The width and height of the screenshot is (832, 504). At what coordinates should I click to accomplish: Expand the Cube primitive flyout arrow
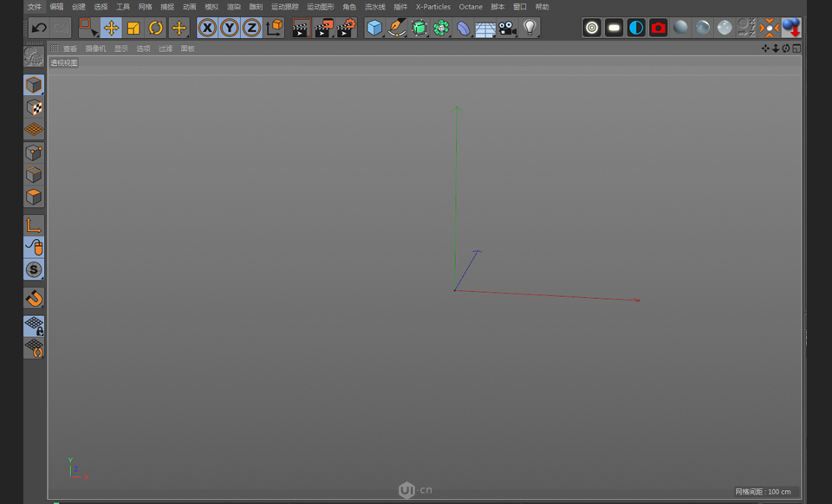(382, 36)
